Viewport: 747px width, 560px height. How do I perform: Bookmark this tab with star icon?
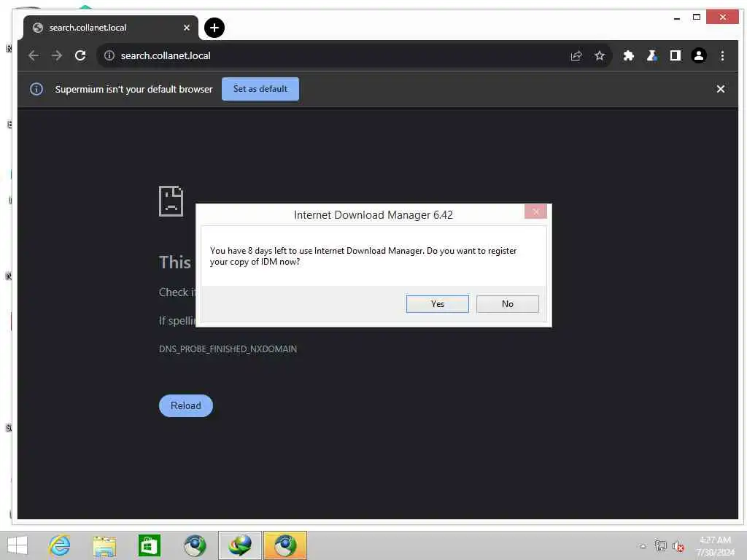pos(600,55)
